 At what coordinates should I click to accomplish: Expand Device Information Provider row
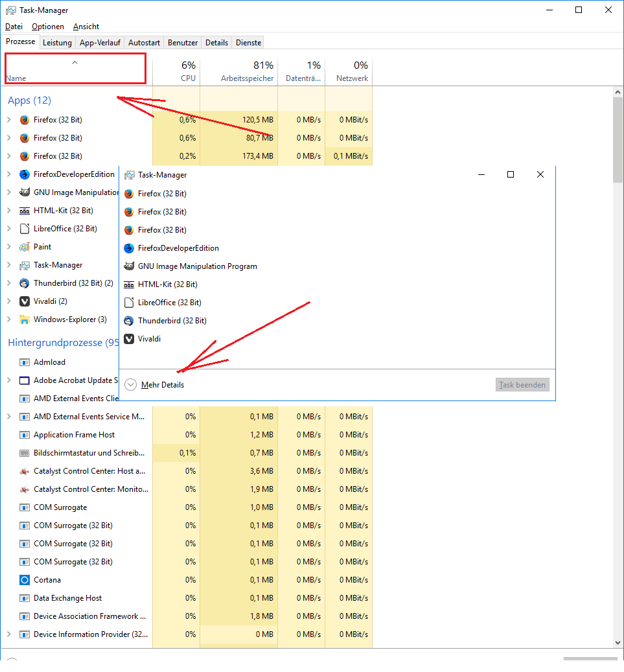(x=9, y=634)
